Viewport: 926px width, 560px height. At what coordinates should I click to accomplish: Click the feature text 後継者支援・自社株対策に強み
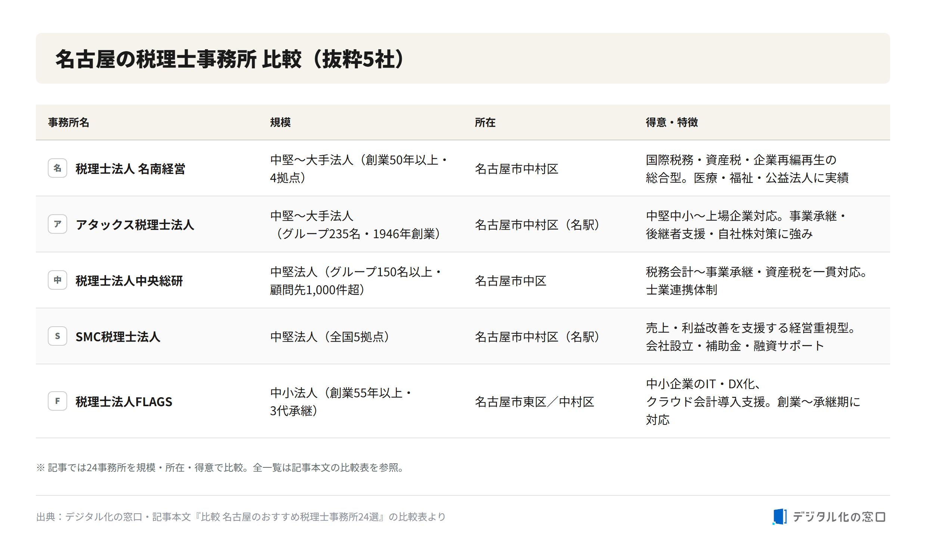tap(730, 234)
